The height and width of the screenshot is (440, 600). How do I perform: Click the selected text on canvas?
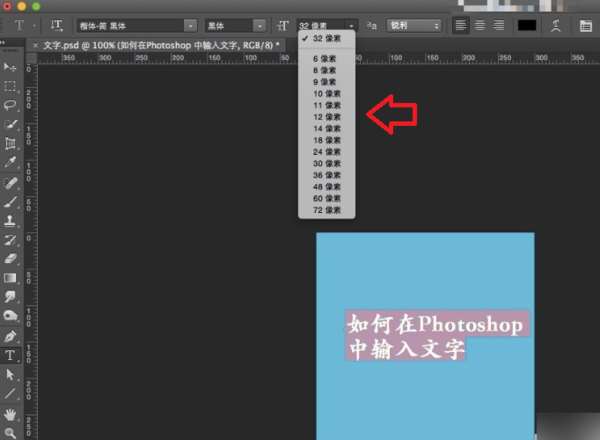click(435, 336)
